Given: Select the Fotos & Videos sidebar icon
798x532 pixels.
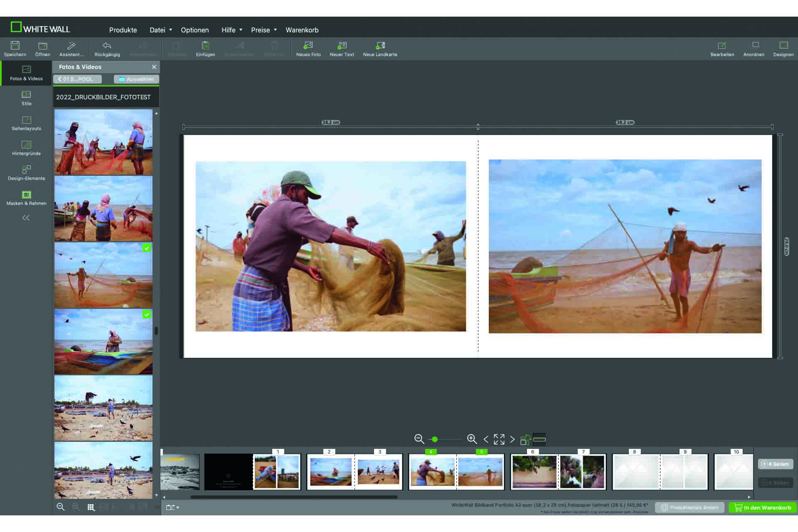Looking at the screenshot, I should click(x=26, y=73).
